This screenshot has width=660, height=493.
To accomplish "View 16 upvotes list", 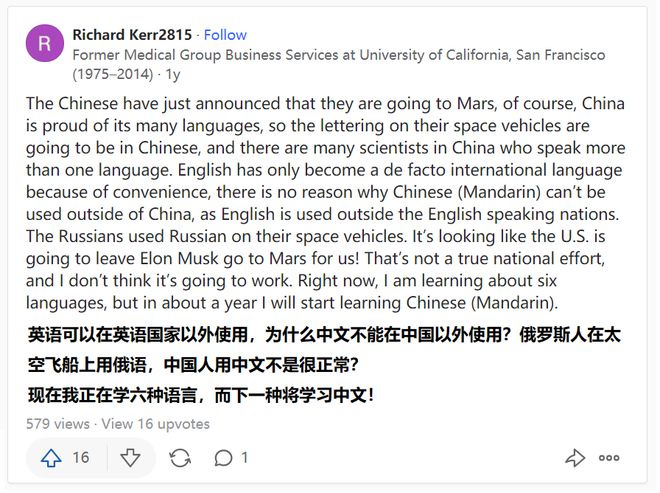I will point(156,424).
